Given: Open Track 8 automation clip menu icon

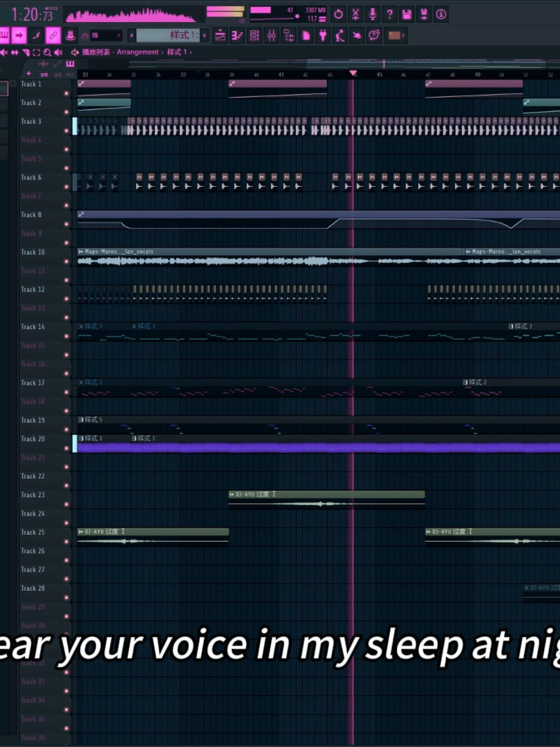Looking at the screenshot, I should [x=81, y=214].
